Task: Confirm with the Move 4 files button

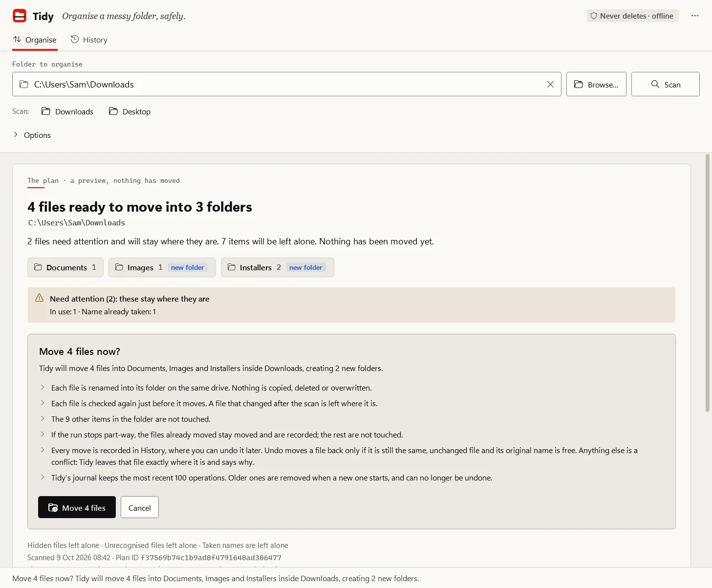Action: [x=77, y=507]
